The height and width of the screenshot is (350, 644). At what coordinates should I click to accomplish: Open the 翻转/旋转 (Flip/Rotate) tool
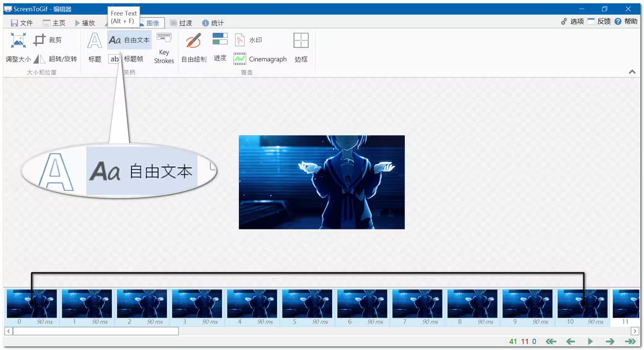pos(55,59)
